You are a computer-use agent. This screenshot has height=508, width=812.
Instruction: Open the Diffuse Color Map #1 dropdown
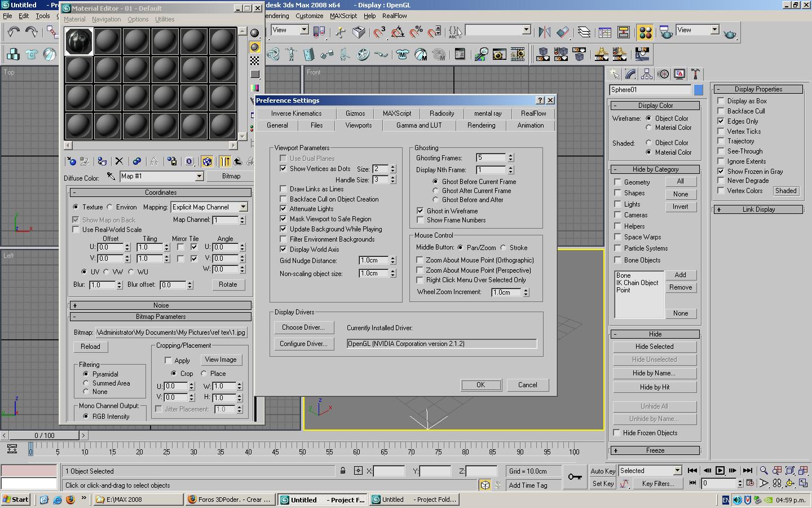(198, 177)
